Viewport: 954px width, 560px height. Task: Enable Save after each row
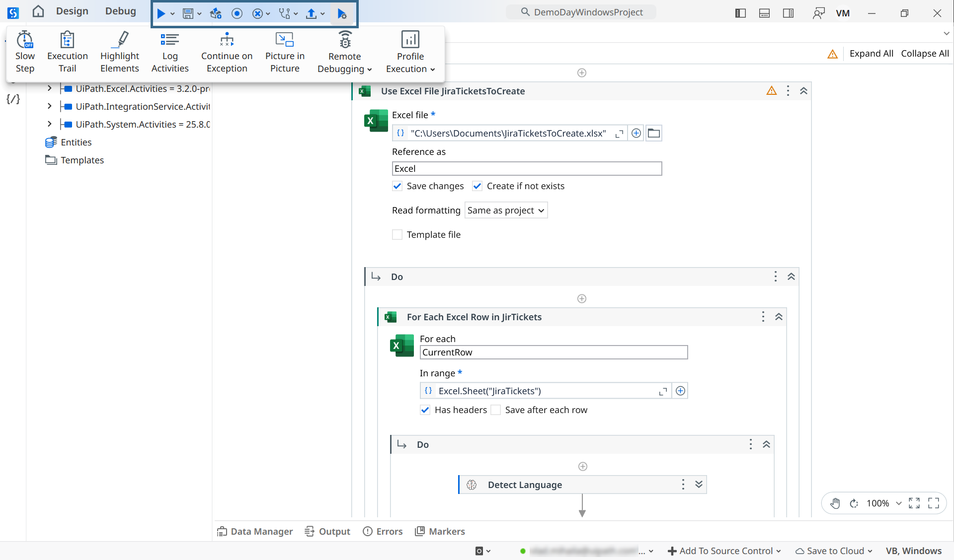[495, 410]
